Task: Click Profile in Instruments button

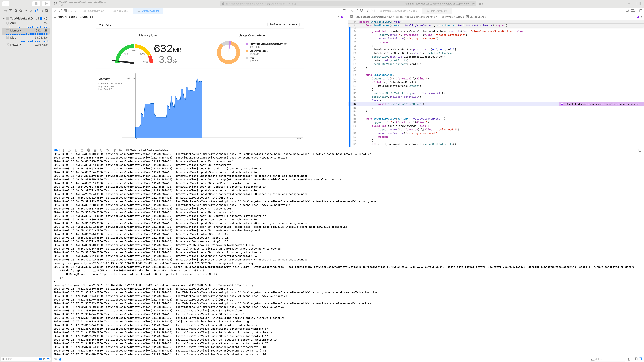Action: pos(283,24)
